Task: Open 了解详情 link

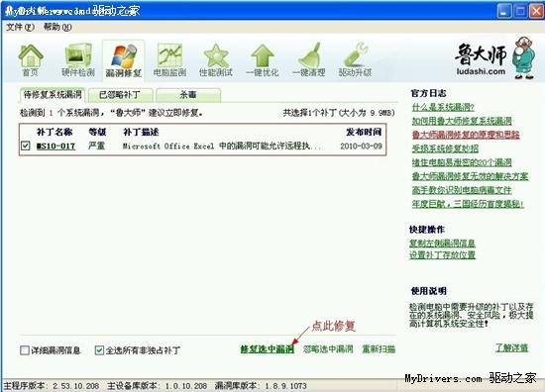Action: [x=511, y=347]
